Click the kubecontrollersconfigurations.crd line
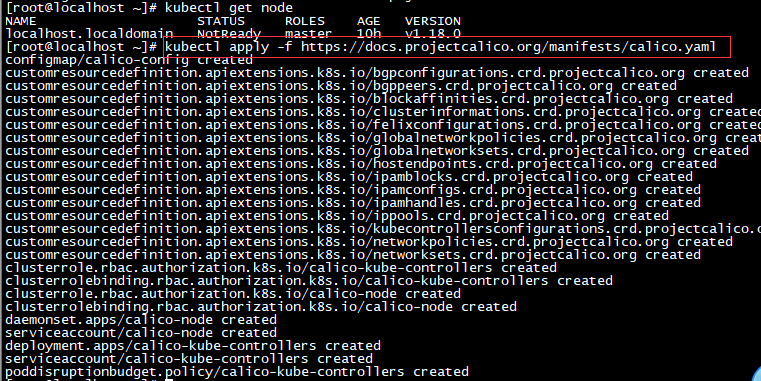Screen dimensions: 761x381 tap(383, 229)
